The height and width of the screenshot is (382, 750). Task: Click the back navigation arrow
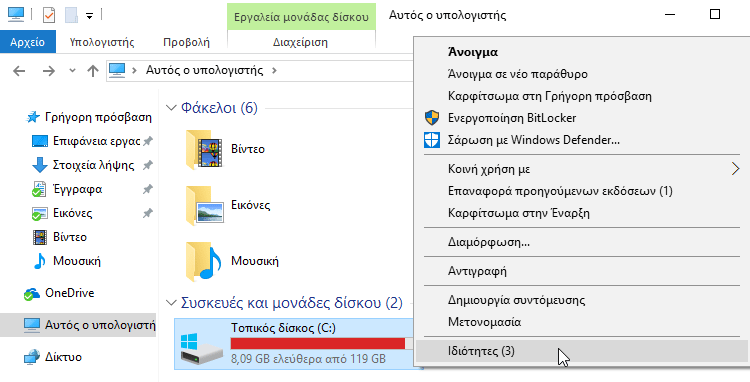click(x=19, y=71)
